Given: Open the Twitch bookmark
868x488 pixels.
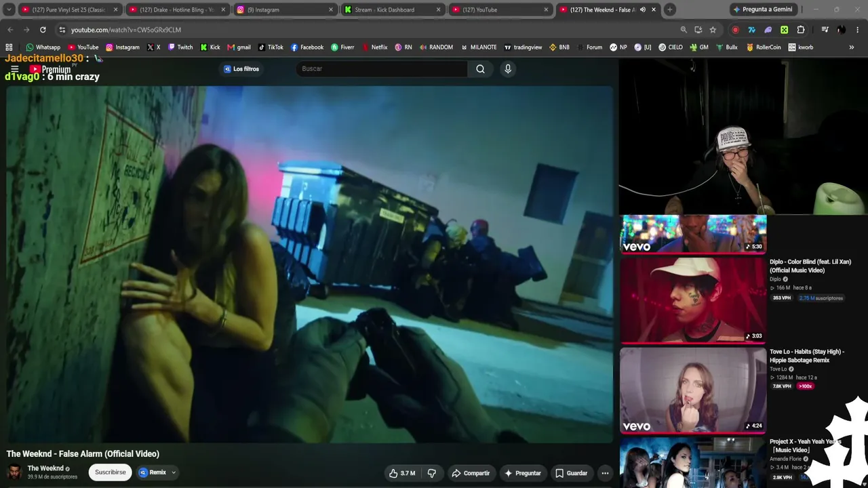Looking at the screenshot, I should (x=180, y=47).
